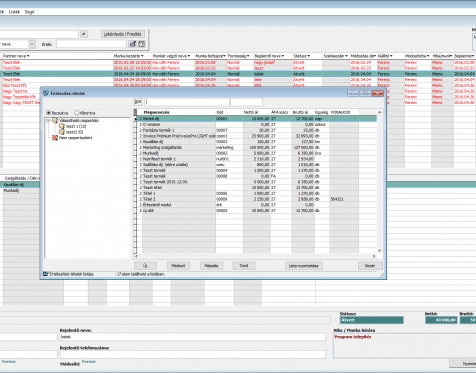This screenshot has width=476, height=373.
Task: Click the Hiba / Munka leírása text area
Action: point(404,346)
